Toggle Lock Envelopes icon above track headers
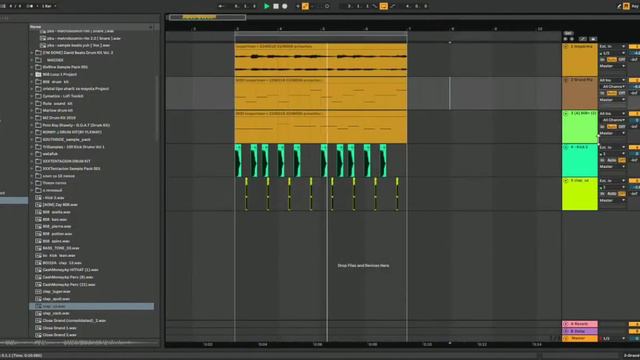640x360 pixels. [x=593, y=39]
